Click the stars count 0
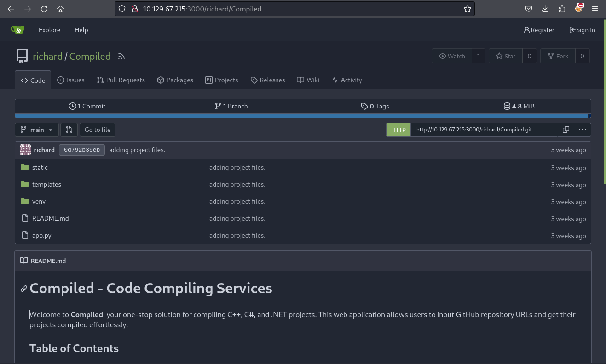The width and height of the screenshot is (606, 364). click(529, 56)
